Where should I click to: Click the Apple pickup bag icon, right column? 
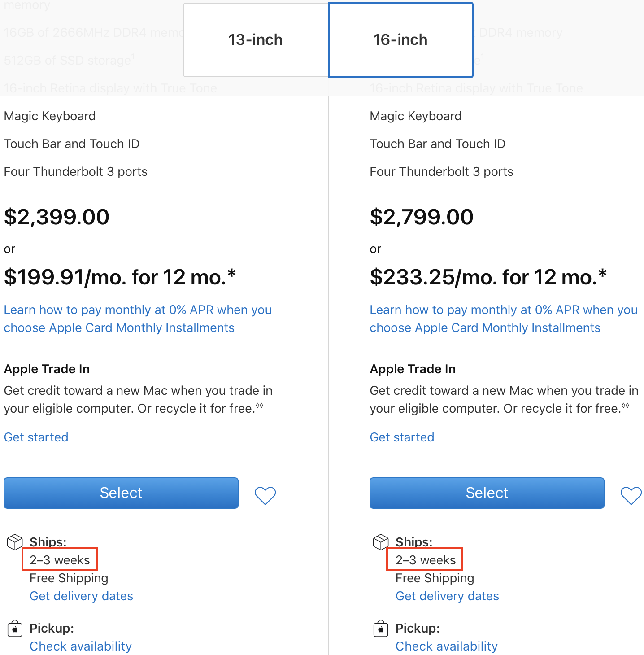(381, 629)
